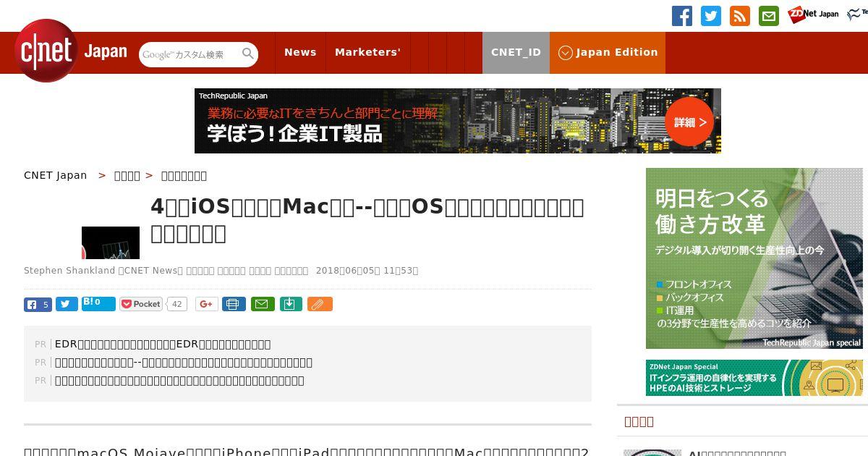Screen dimensions: 868x456
Task: Open the Facebook icon in the top bar
Action: point(682,16)
